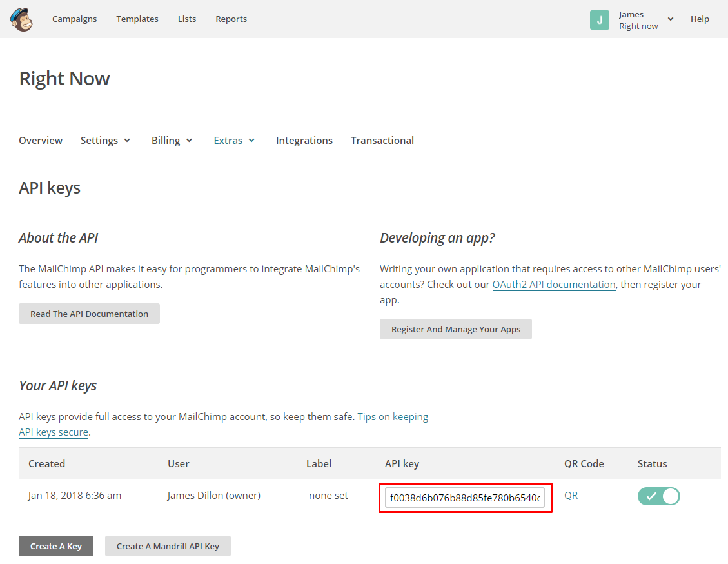Click the 'Label' column header

[319, 463]
